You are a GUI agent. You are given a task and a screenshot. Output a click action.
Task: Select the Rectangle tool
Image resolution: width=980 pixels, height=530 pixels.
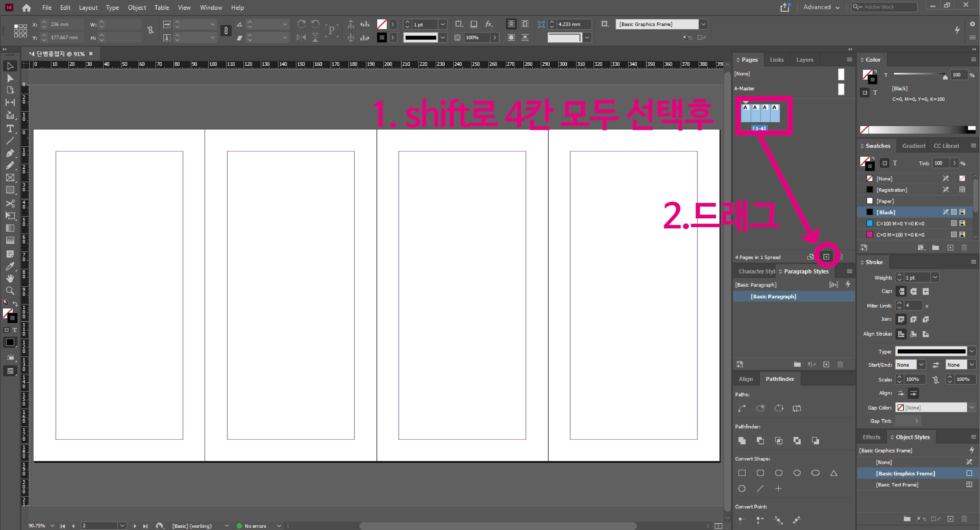pyautogui.click(x=10, y=190)
